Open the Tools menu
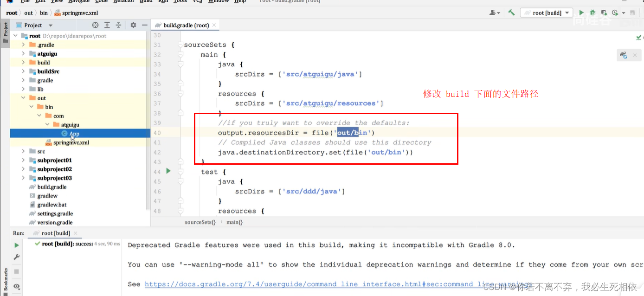This screenshot has width=644, height=296. click(180, 1)
